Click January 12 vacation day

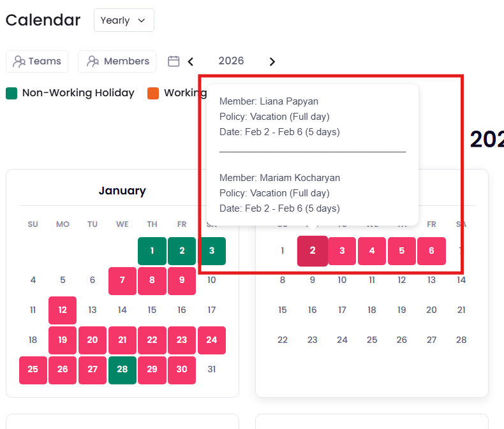[63, 310]
